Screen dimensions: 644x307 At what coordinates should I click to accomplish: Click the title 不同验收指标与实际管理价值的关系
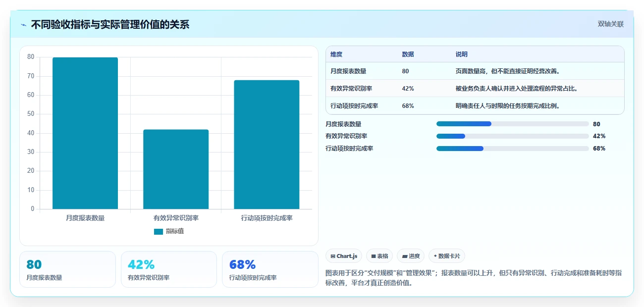110,25
